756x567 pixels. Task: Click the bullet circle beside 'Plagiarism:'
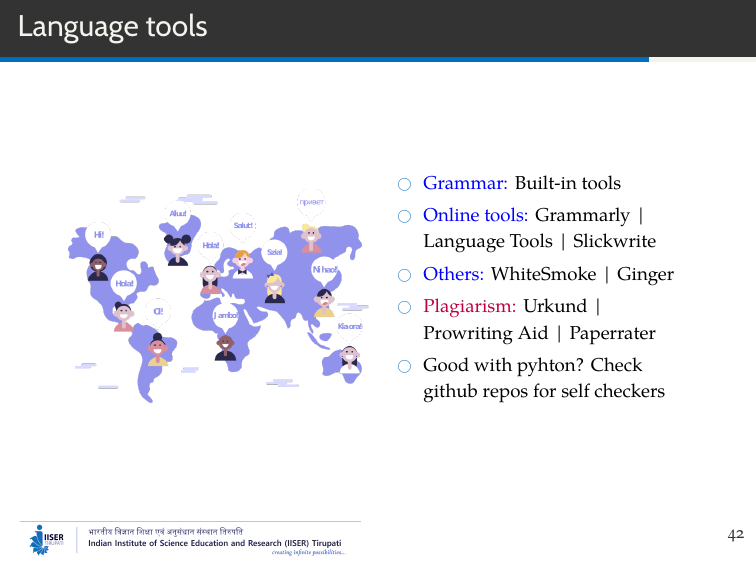[x=404, y=307]
